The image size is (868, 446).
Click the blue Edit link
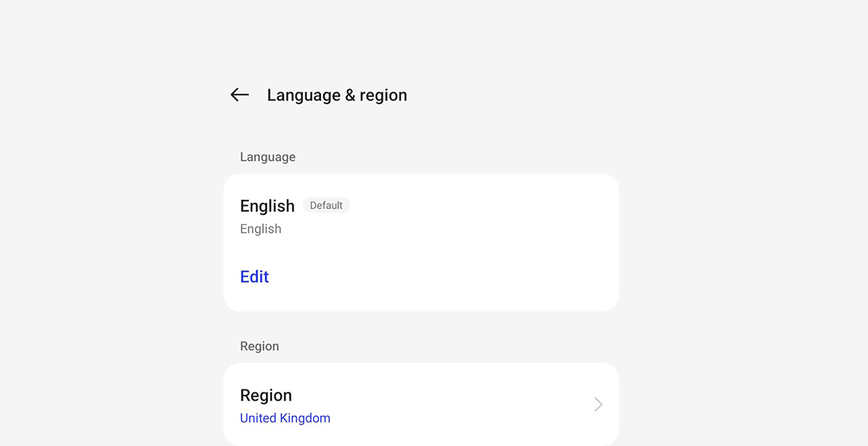(254, 277)
